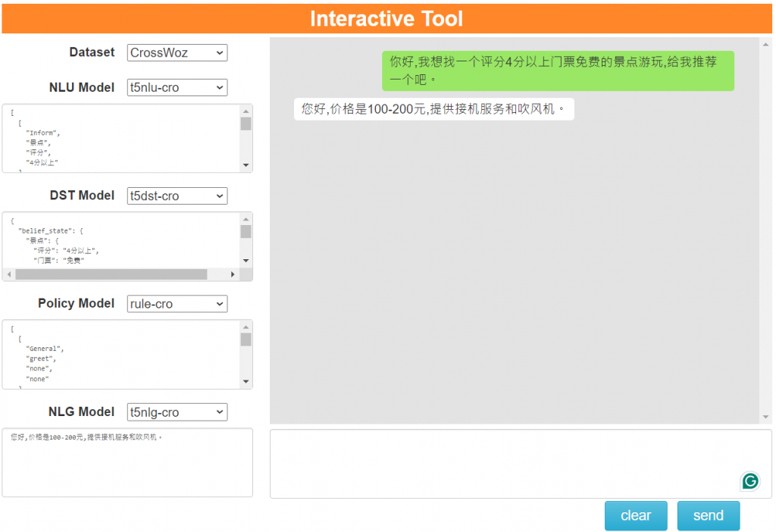Click the Dataset label
776x532 pixels.
tap(92, 52)
